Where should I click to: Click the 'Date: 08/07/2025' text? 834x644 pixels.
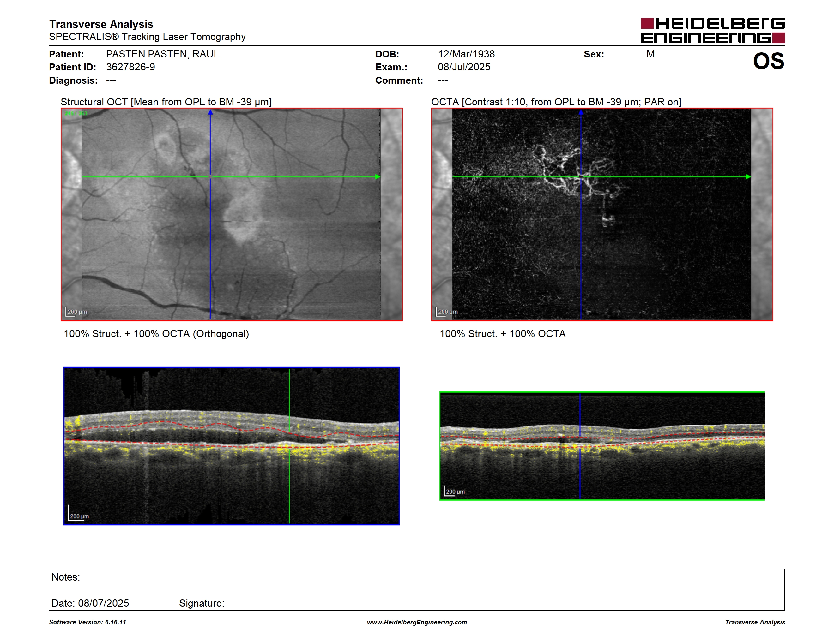coord(90,603)
